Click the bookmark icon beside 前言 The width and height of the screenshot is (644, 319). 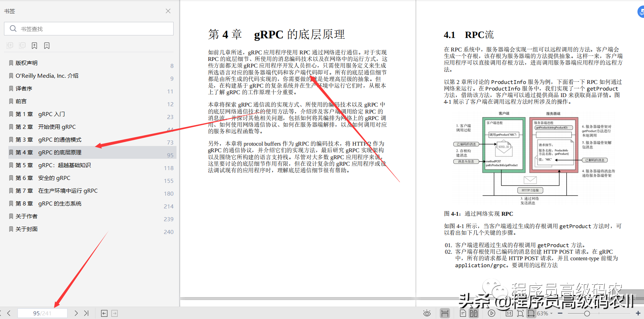(x=11, y=101)
